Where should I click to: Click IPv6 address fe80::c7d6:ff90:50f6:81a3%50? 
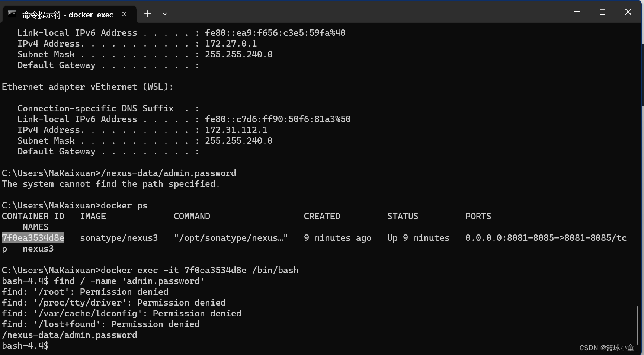click(278, 119)
